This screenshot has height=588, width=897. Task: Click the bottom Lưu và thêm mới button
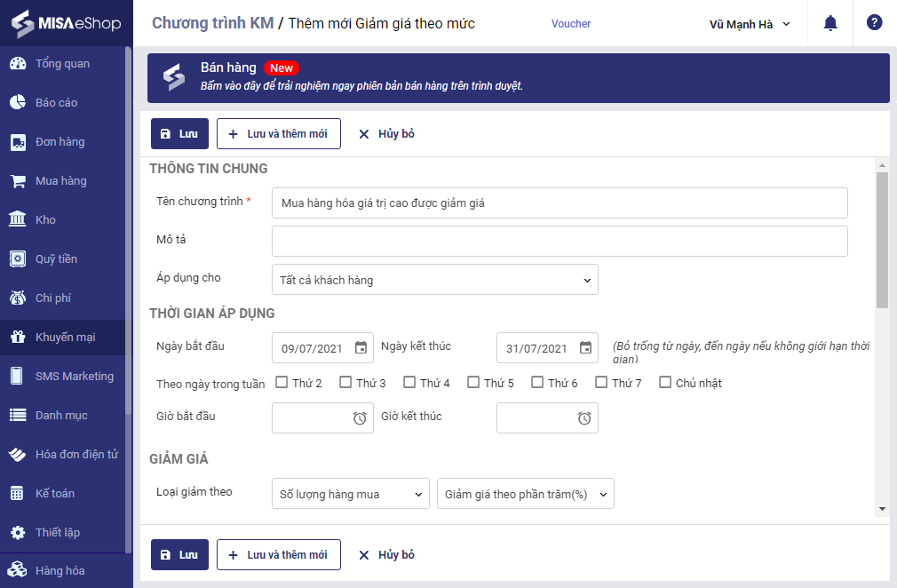279,555
